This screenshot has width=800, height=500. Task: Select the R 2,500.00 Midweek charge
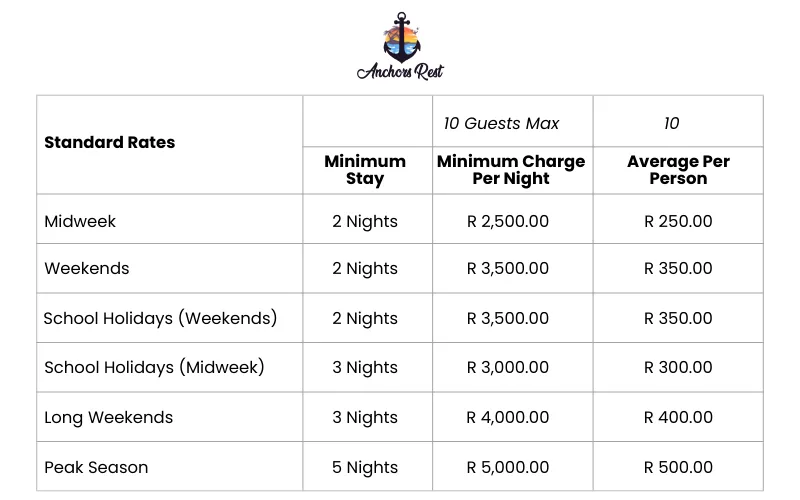pyautogui.click(x=508, y=221)
